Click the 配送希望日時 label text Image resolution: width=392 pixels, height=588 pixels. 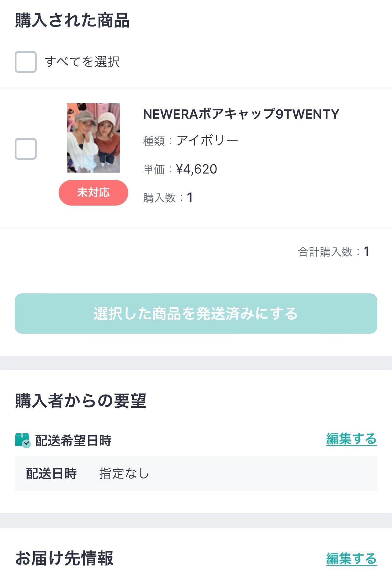[x=73, y=441]
